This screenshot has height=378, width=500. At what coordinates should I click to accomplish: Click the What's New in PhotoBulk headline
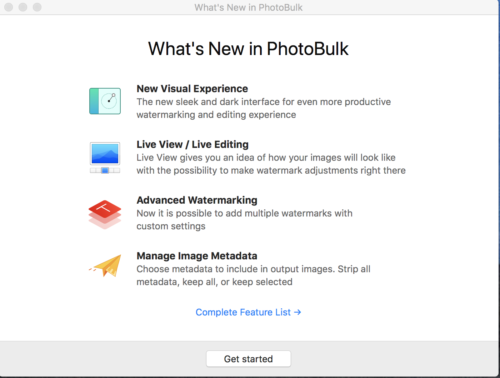[248, 49]
